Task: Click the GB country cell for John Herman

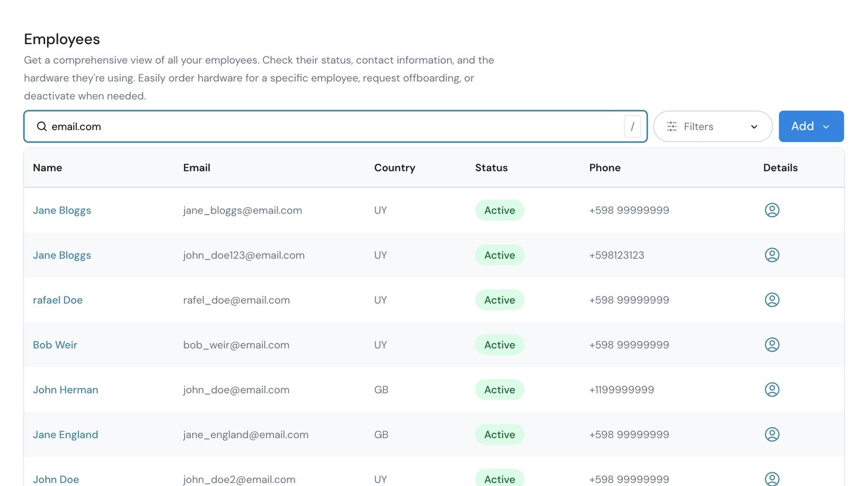Action: (381, 389)
